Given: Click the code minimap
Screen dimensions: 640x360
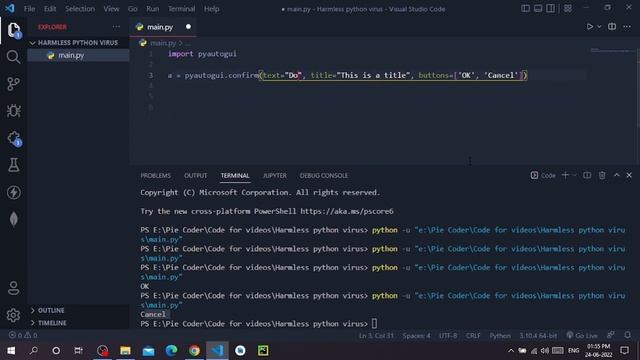Looking at the screenshot, I should [x=612, y=51].
